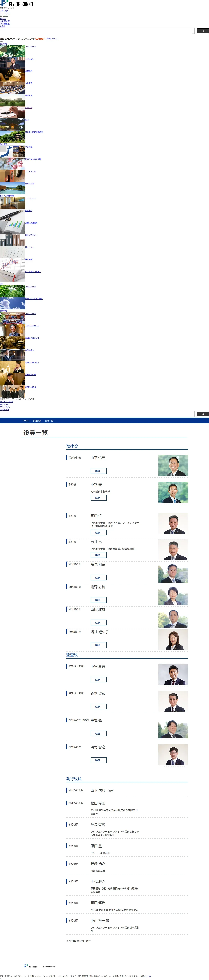
Task: Open the ごあいさつ link
Action: 30,59
